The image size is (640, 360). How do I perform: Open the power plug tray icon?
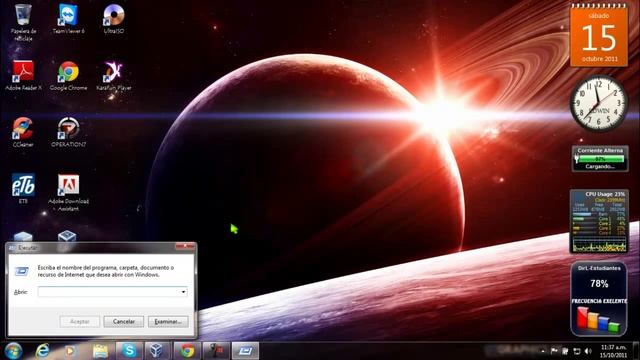point(565,351)
